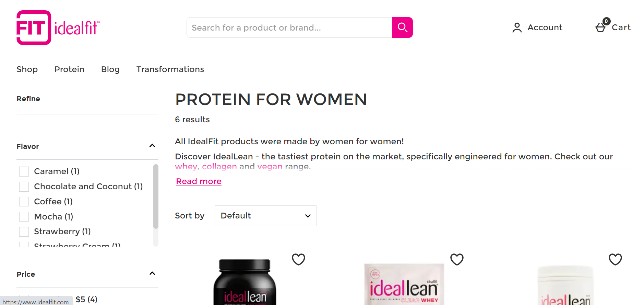Open the Shop menu

[x=27, y=69]
